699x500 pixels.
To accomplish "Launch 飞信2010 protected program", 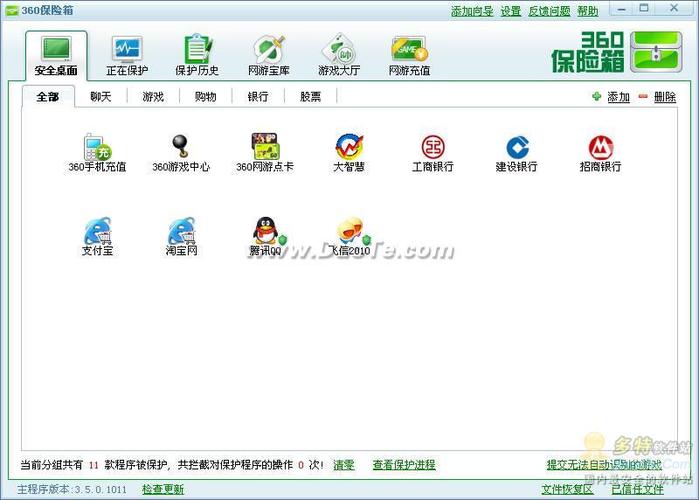I will tap(349, 232).
